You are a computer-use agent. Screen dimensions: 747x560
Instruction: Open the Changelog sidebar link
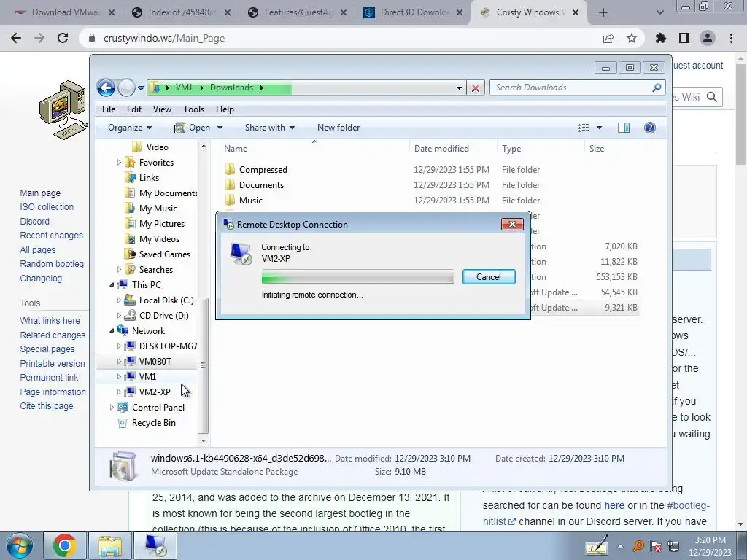(41, 278)
